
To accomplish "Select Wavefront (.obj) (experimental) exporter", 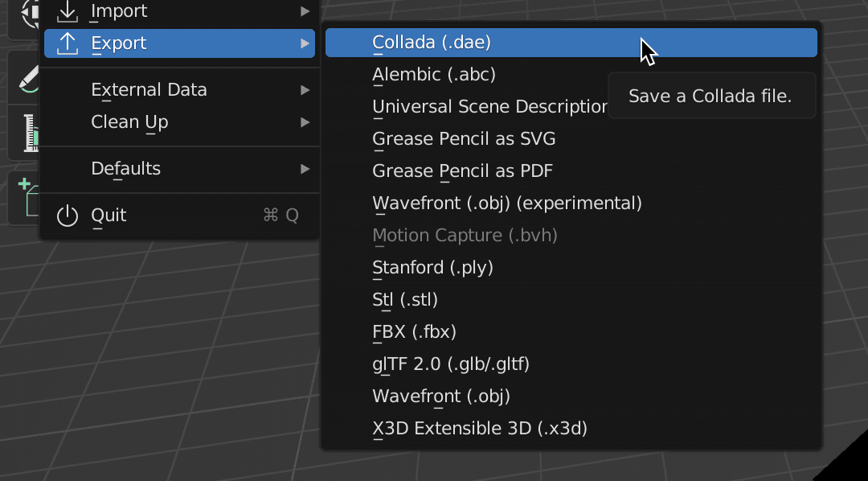I will [506, 203].
